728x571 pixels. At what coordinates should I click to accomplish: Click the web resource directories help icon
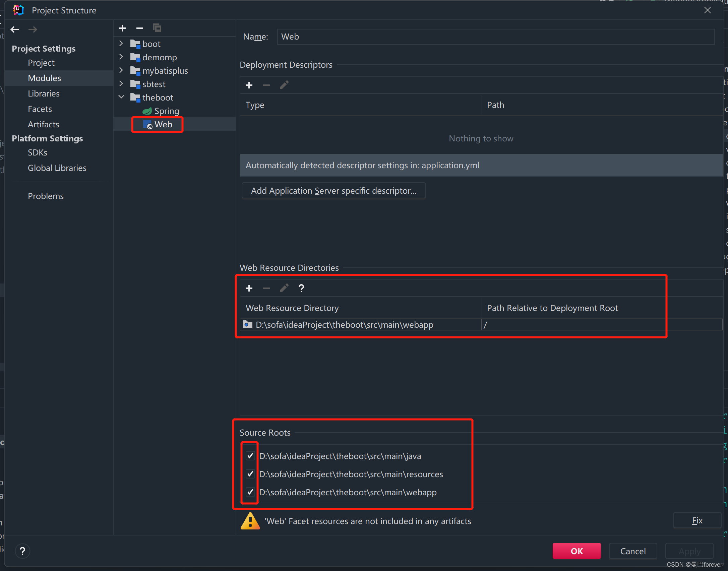pyautogui.click(x=301, y=288)
